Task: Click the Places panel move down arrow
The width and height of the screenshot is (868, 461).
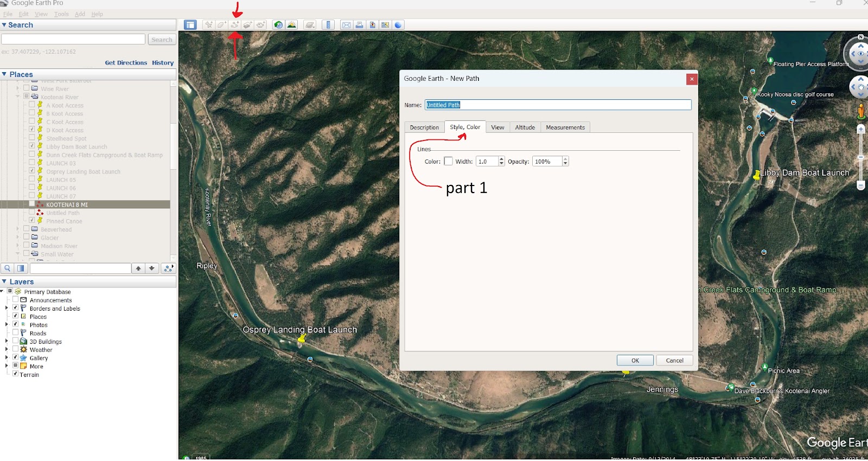Action: (152, 268)
